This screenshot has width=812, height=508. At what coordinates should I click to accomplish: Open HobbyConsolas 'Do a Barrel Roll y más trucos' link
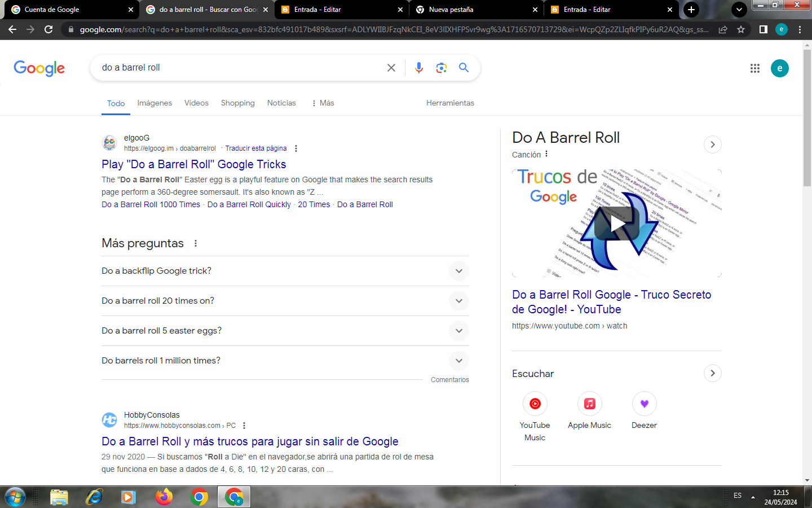[x=250, y=441]
